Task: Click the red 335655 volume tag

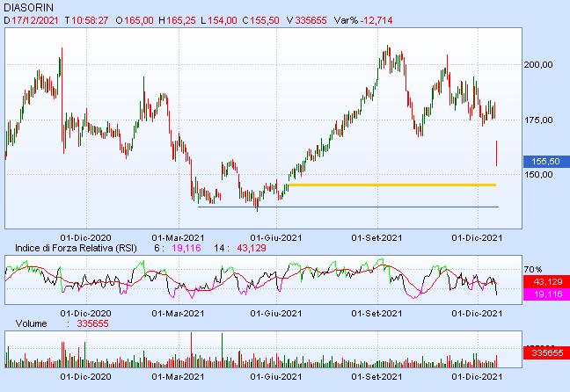Action: [x=546, y=352]
